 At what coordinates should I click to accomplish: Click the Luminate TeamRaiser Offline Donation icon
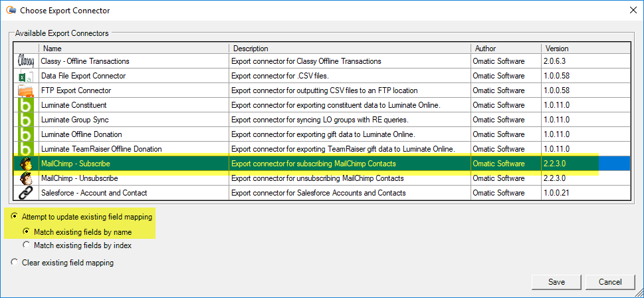tap(26, 149)
